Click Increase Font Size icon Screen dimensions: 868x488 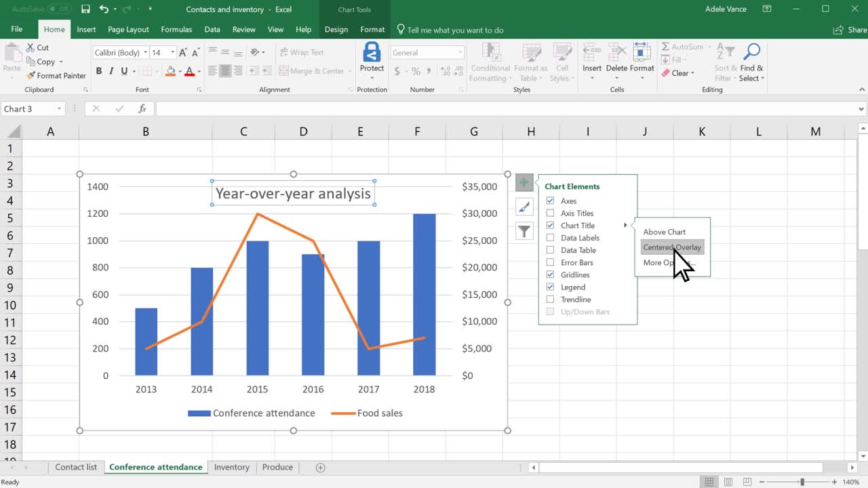(x=184, y=52)
